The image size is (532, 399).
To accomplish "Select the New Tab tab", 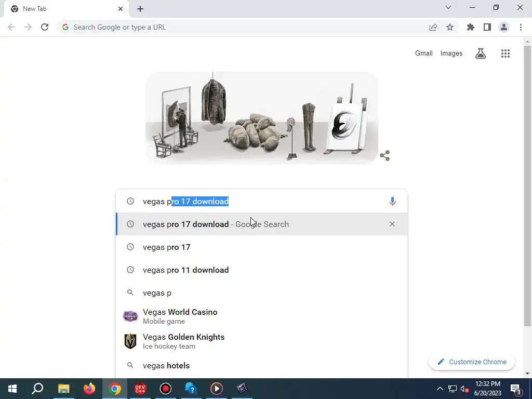I will (66, 9).
